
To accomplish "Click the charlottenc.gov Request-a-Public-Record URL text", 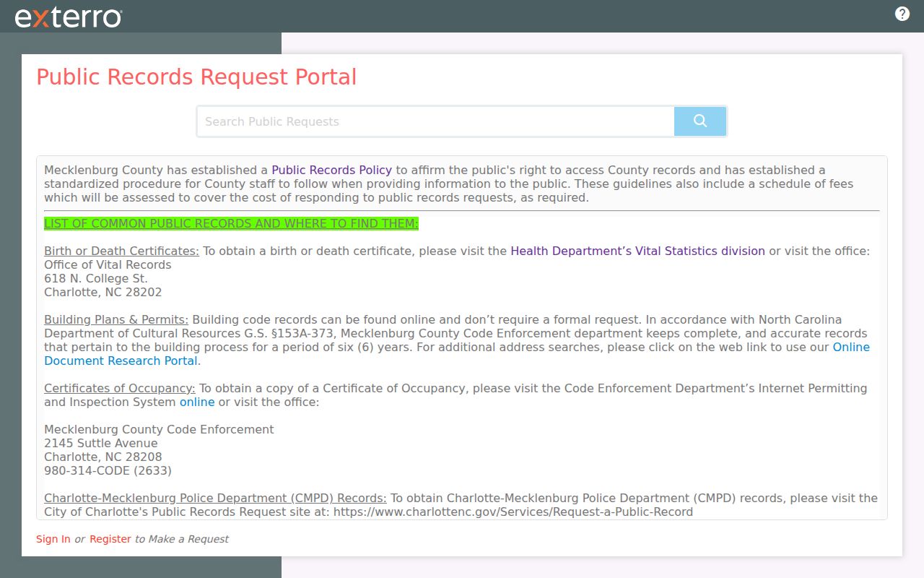I will tap(513, 512).
